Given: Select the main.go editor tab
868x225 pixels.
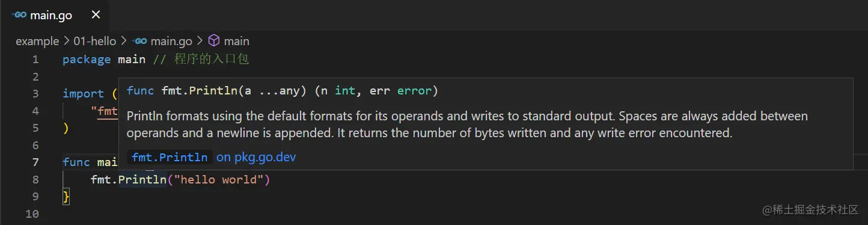Looking at the screenshot, I should point(55,15).
